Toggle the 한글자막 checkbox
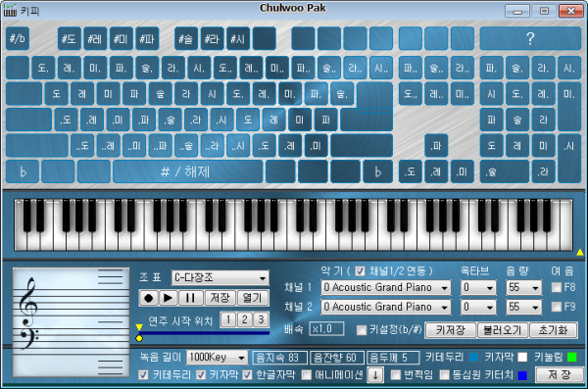Image resolution: width=588 pixels, height=389 pixels. 247,374
